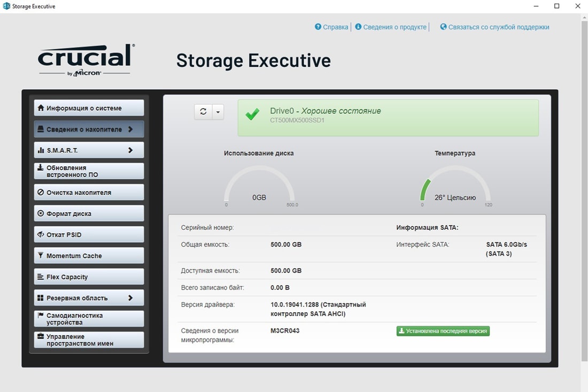
Task: Open the Сведения о продукте link
Action: click(395, 27)
